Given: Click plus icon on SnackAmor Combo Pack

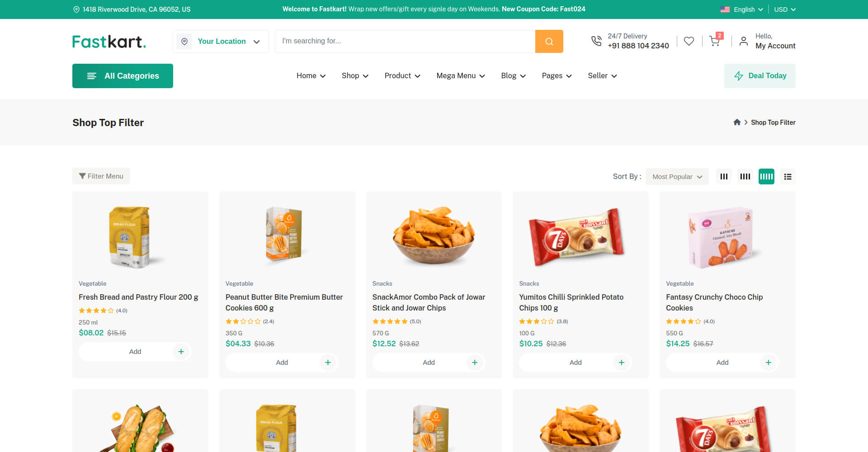Looking at the screenshot, I should pyautogui.click(x=475, y=363).
